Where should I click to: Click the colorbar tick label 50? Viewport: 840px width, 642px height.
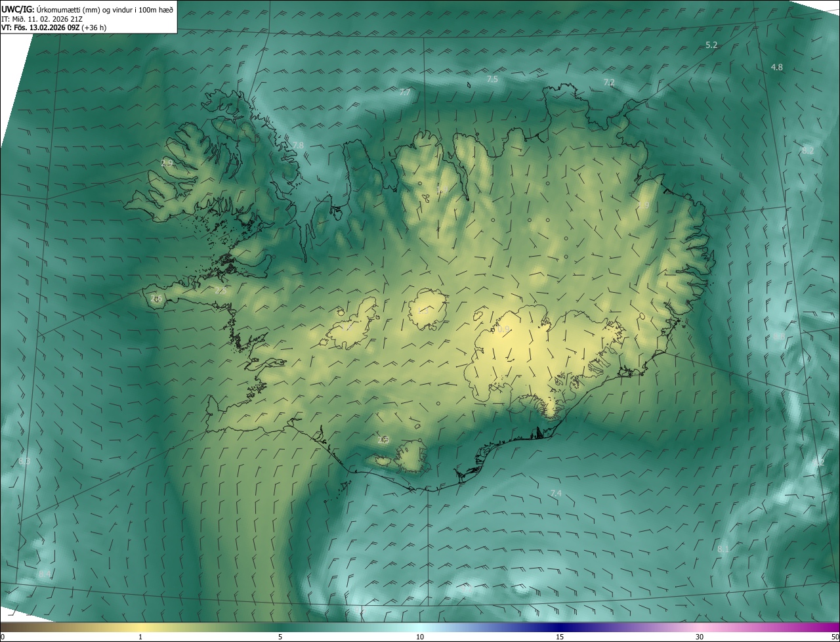835,637
